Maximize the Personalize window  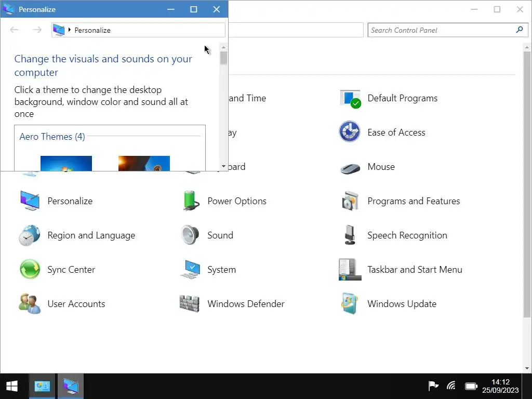[194, 9]
